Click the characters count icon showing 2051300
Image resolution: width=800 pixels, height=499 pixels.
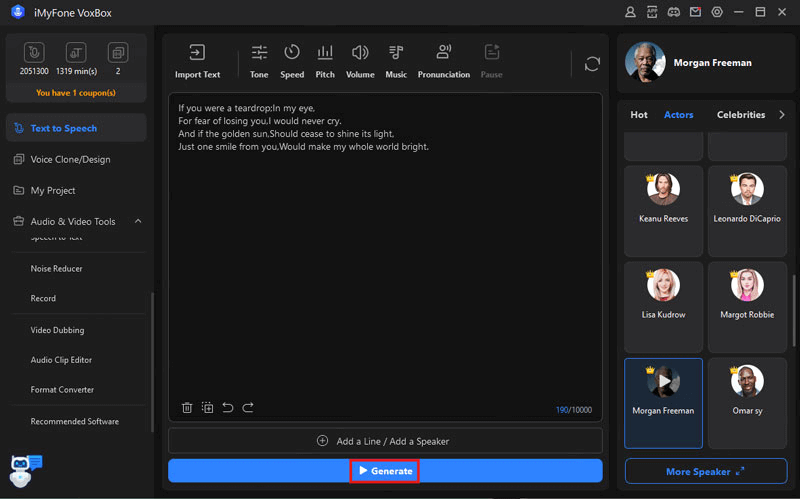click(x=34, y=53)
